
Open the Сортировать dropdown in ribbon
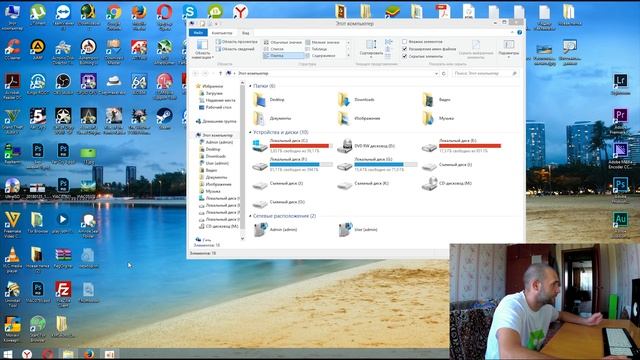pyautogui.click(x=371, y=49)
